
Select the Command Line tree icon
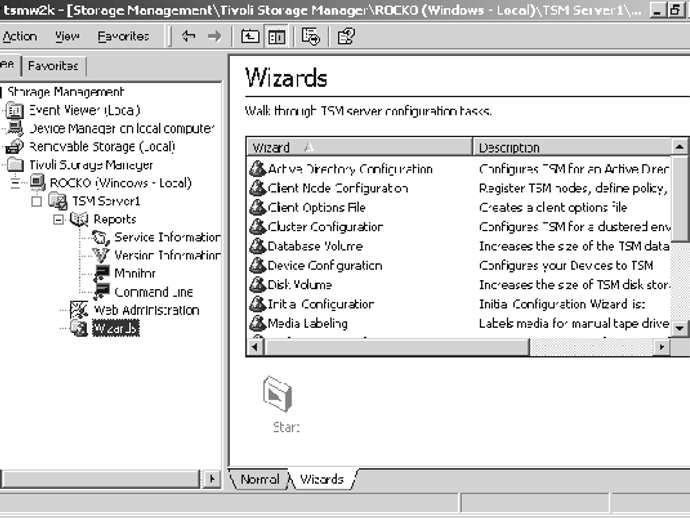tap(101, 291)
